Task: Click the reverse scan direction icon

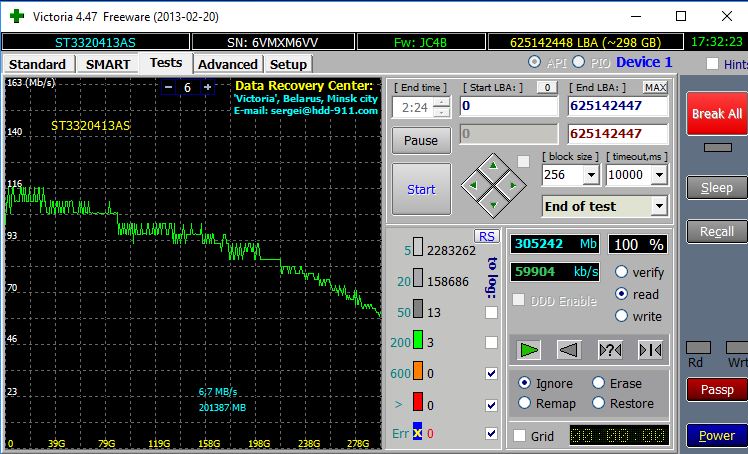Action: point(569,349)
